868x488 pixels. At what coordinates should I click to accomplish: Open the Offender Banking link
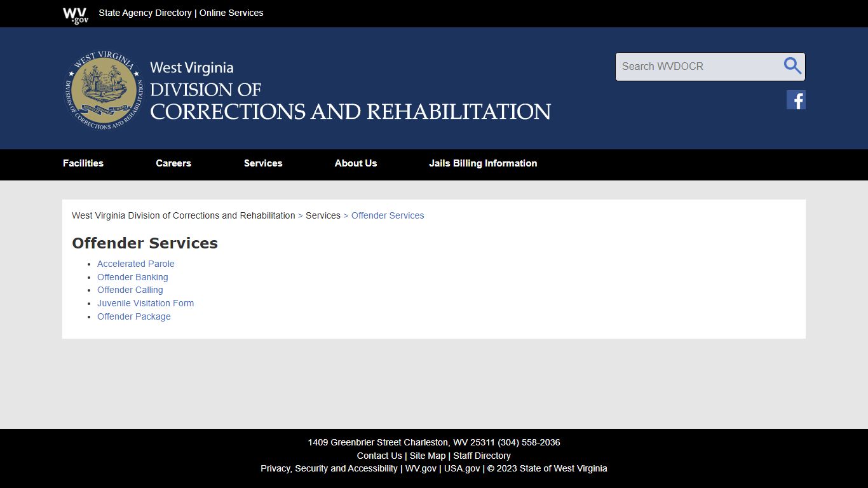coord(133,277)
